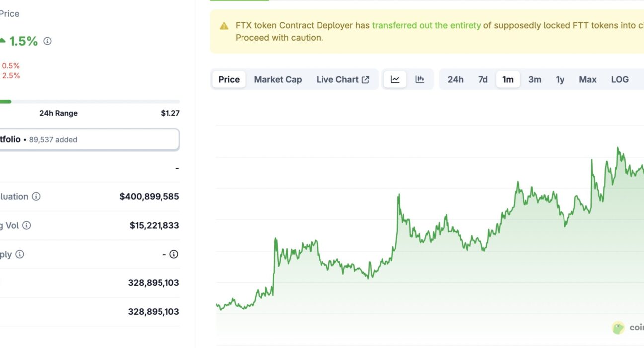Select 3m time range
The image size is (644, 348).
pyautogui.click(x=535, y=79)
